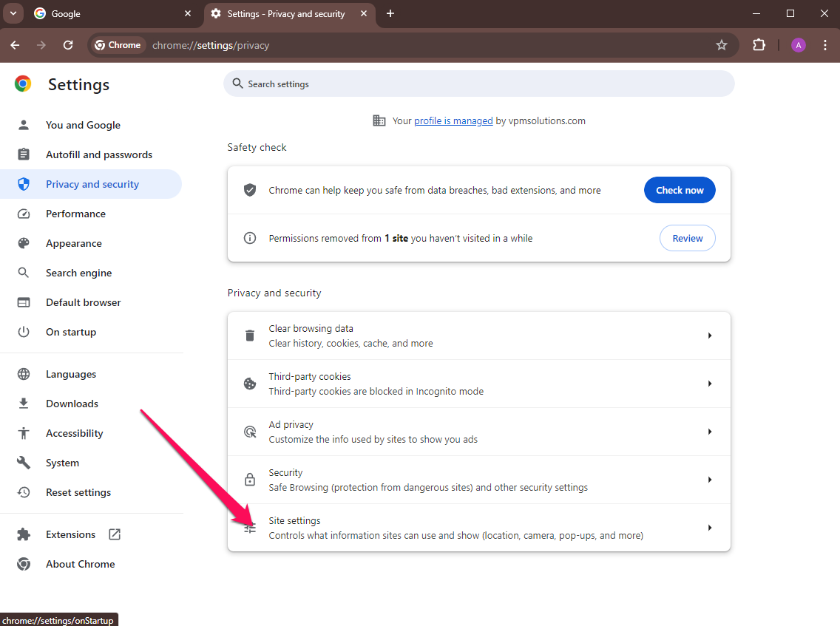
Task: Expand the Site settings row
Action: [478, 527]
